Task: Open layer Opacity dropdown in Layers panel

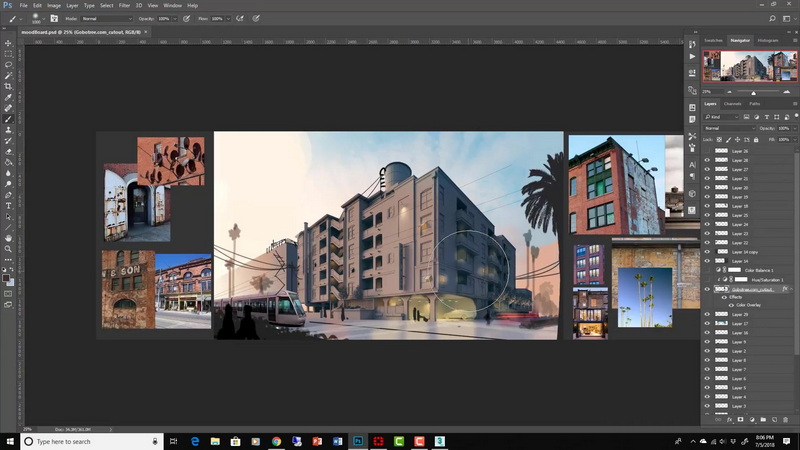Action: pyautogui.click(x=795, y=128)
